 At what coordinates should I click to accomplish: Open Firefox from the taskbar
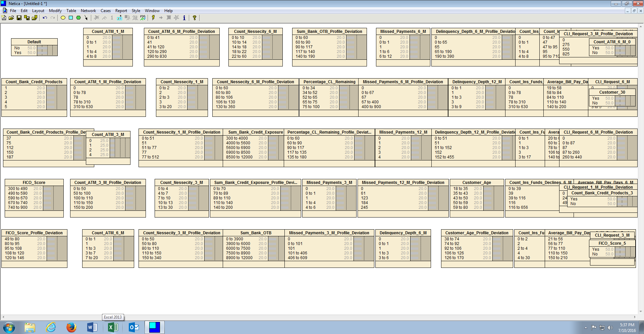pyautogui.click(x=71, y=327)
